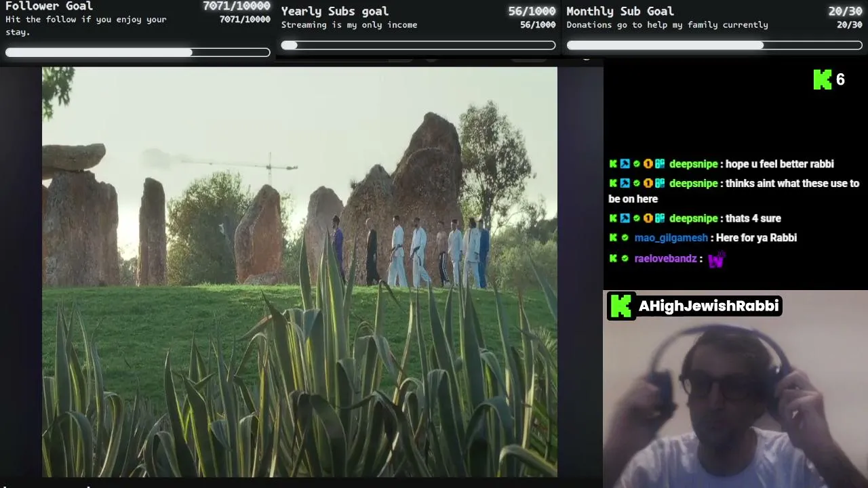Click "Hit the follow if you enjoy your stay."
The height and width of the screenshot is (488, 868).
[x=86, y=26]
